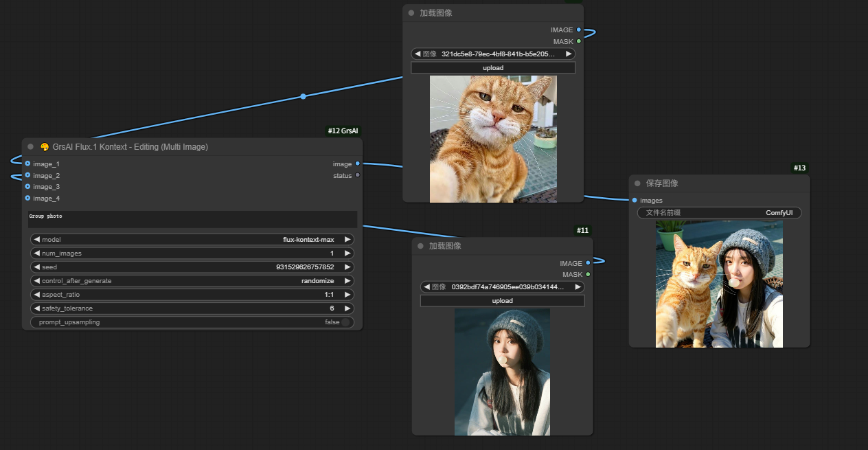Click the status output port on GrsAI node
868x450 pixels.
(x=357, y=175)
